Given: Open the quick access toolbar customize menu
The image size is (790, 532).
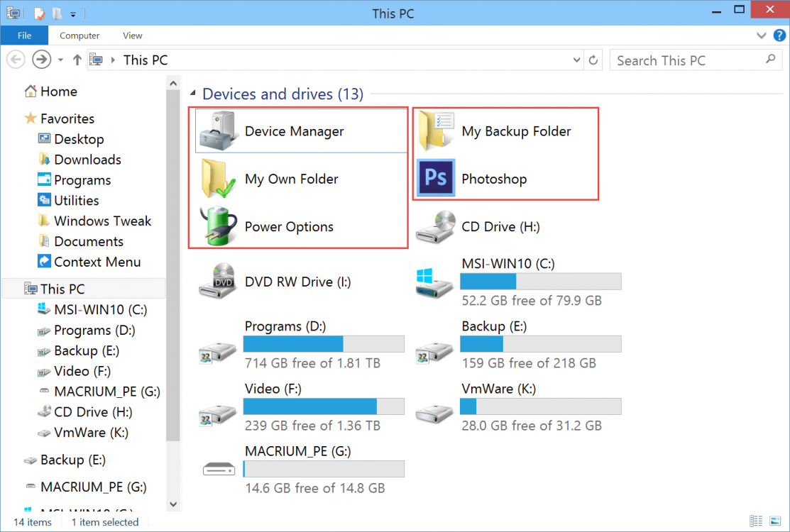Looking at the screenshot, I should [x=73, y=13].
